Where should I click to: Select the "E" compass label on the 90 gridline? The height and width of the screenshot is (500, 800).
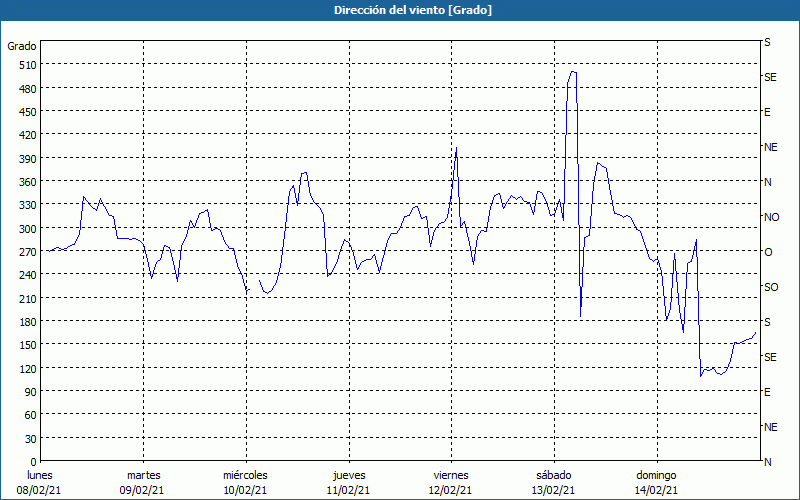(x=767, y=392)
